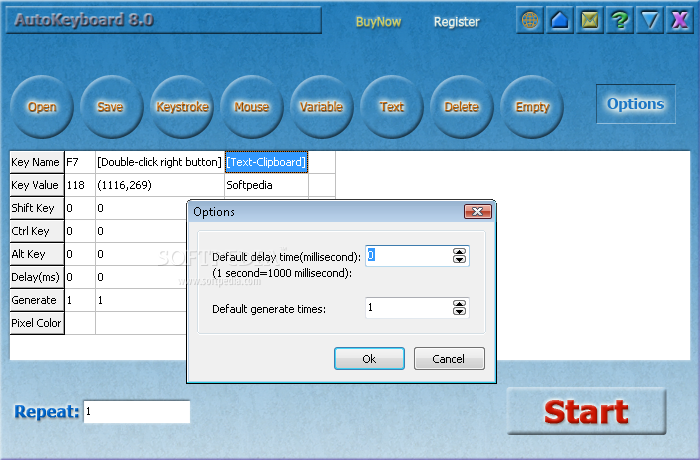Click the Generate row header
This screenshot has height=460, width=700.
point(37,300)
